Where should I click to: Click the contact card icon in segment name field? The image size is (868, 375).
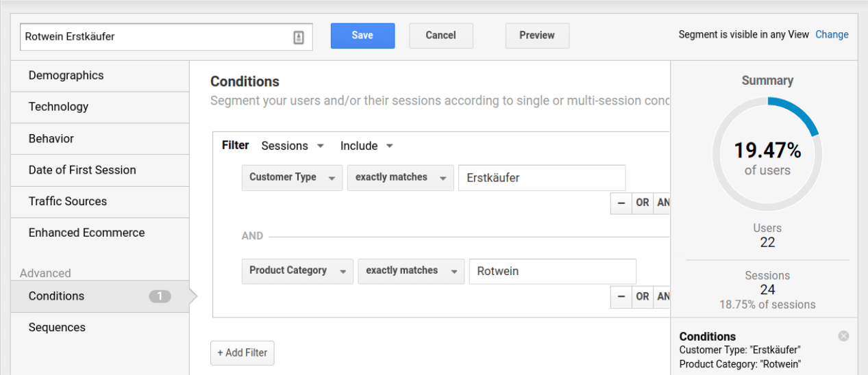[x=299, y=37]
